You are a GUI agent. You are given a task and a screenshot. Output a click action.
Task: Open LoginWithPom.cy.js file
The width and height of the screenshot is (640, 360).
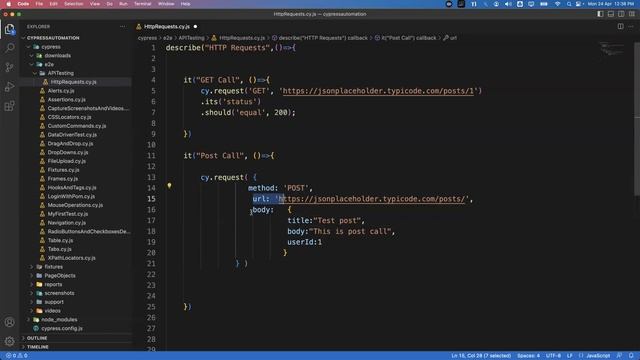pos(71,196)
